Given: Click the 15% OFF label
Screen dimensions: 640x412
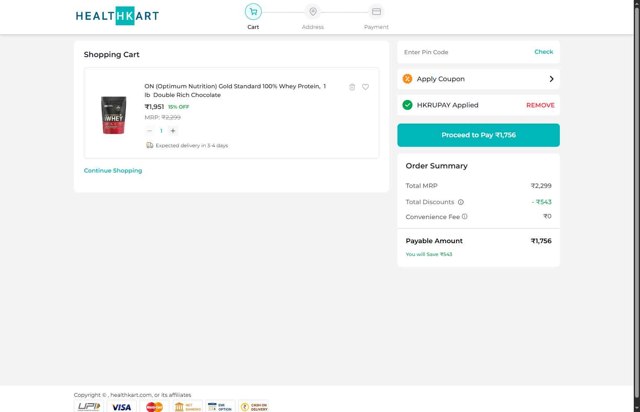Looking at the screenshot, I should point(178,107).
